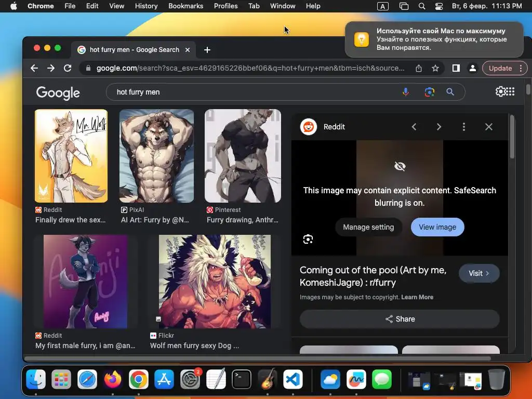The height and width of the screenshot is (399, 532).
Task: Open the View menu
Action: pos(117,6)
